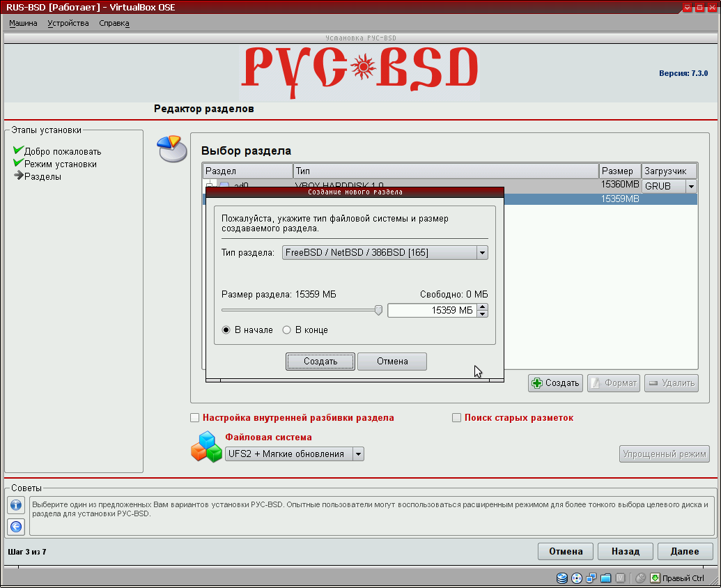
Task: Click the partition size input field
Action: 432,310
